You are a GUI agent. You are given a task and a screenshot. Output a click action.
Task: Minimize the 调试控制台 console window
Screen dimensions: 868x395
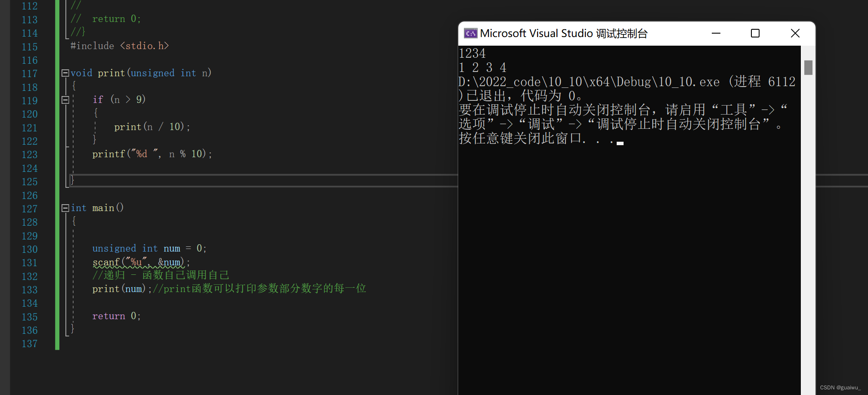coord(716,33)
